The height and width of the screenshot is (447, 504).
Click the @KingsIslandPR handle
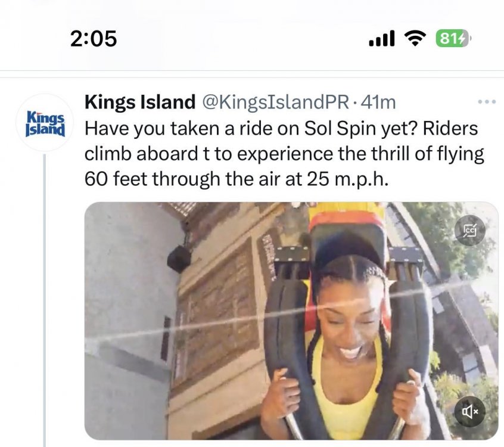(276, 103)
